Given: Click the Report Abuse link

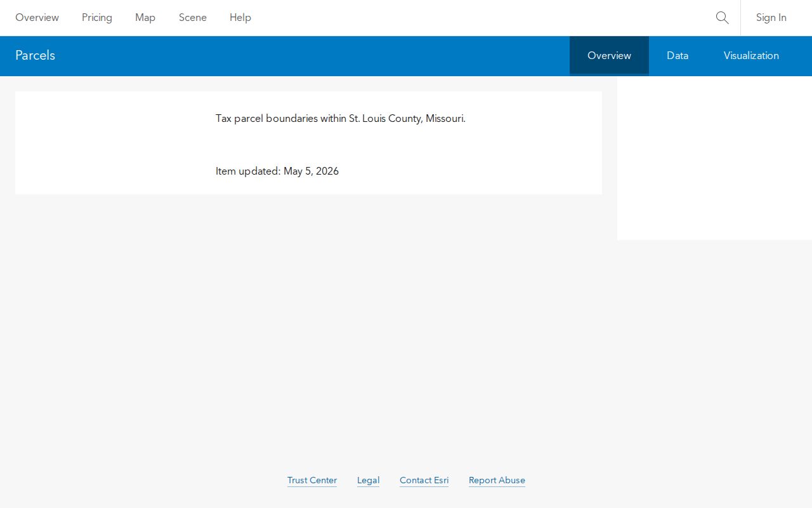Looking at the screenshot, I should coord(497,480).
